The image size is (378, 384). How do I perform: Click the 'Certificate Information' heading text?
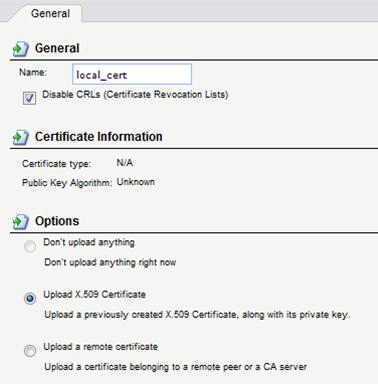tap(99, 137)
